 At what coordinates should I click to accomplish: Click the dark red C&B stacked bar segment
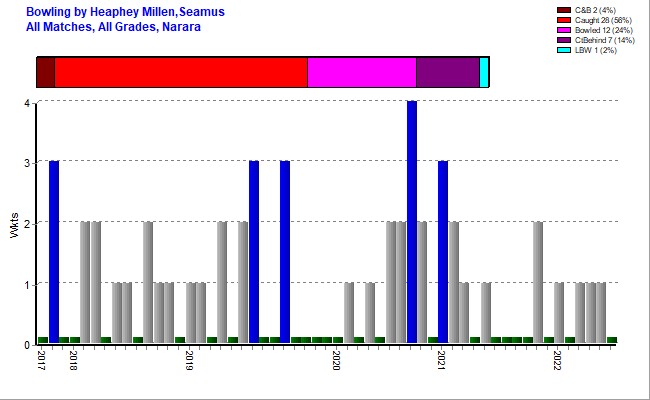pos(45,73)
